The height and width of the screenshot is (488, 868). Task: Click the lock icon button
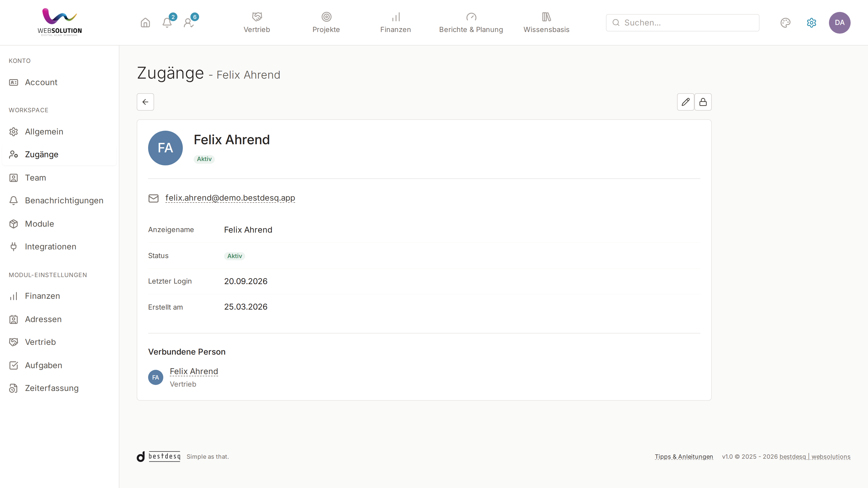point(703,102)
